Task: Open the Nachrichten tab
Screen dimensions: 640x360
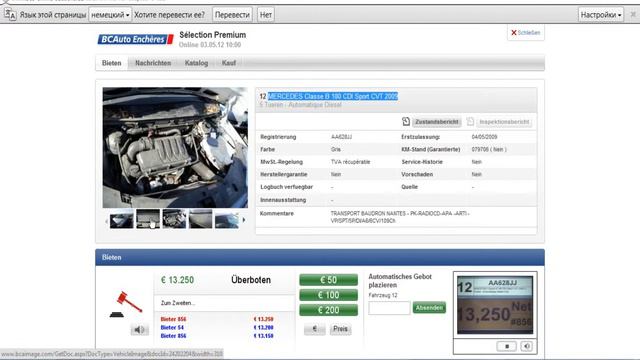Action: (153, 63)
